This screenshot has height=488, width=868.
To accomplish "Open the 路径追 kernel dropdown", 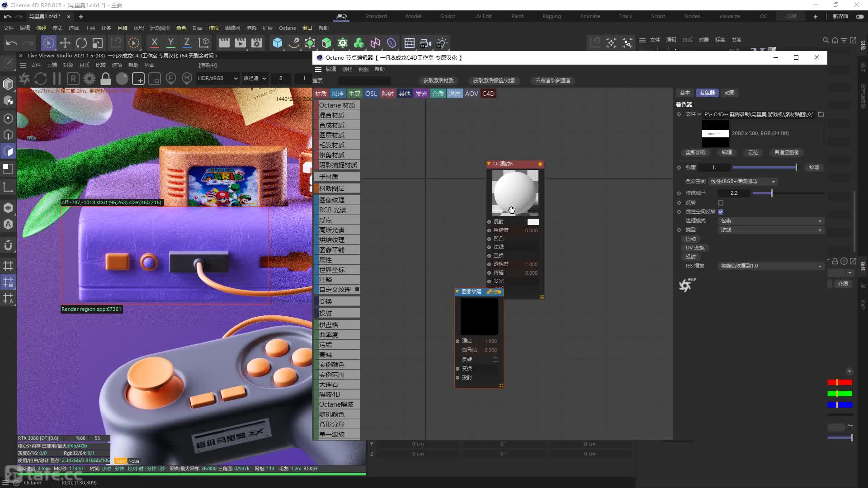I will 255,78.
